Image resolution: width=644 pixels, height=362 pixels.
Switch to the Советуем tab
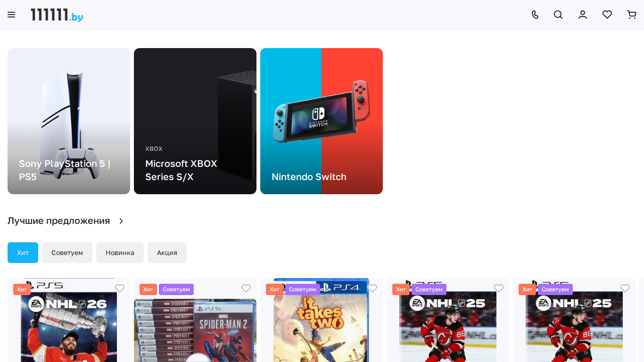click(x=67, y=253)
